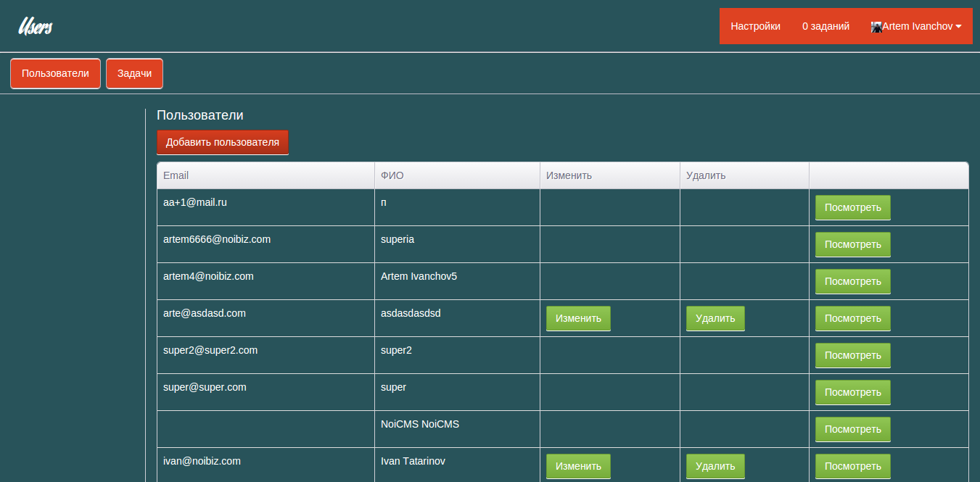
Task: Open the 0 заданий menu item
Action: coord(825,26)
